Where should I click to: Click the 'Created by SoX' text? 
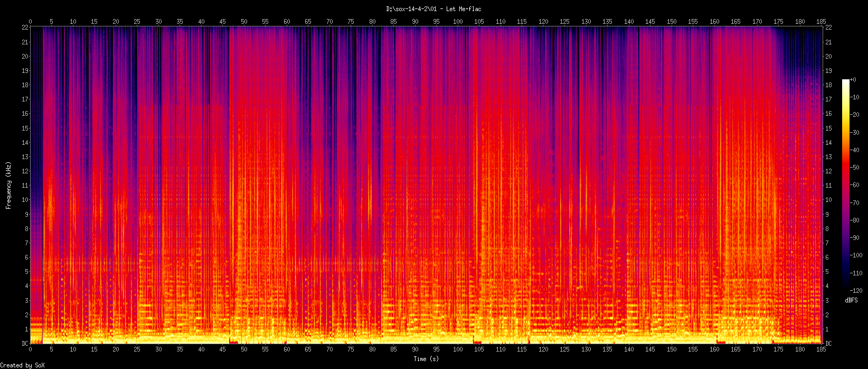tap(23, 365)
